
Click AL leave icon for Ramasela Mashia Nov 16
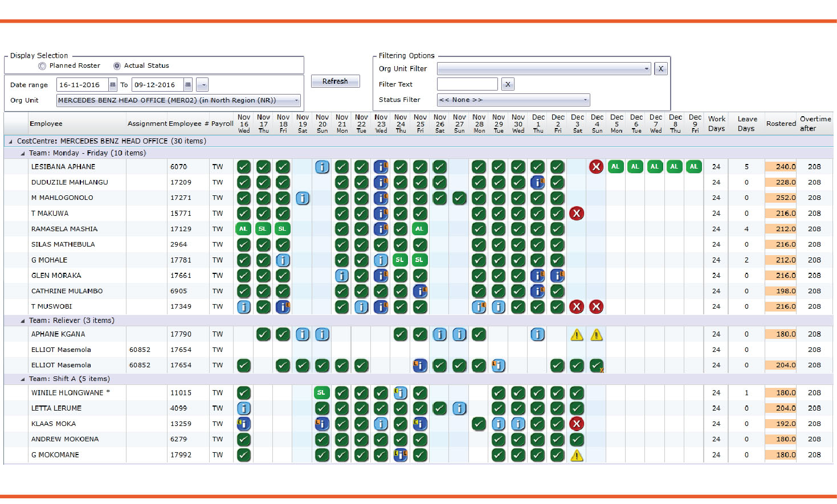point(243,229)
